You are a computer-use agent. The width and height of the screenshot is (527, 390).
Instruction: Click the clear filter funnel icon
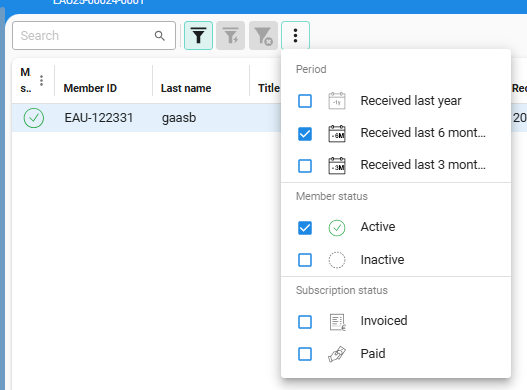[x=263, y=36]
